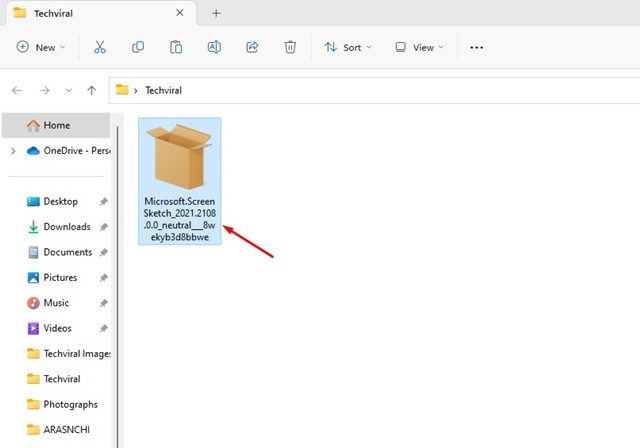
Task: Add a new tab with plus button
Action: coord(216,13)
